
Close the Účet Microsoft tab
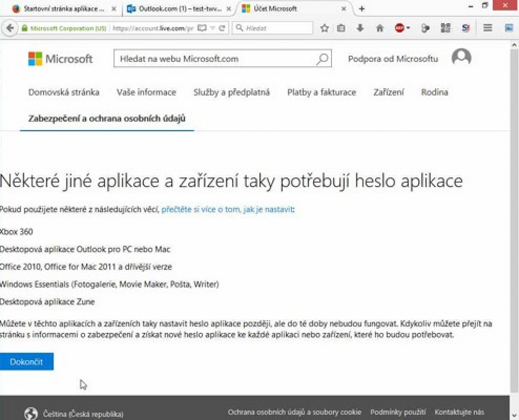(344, 9)
